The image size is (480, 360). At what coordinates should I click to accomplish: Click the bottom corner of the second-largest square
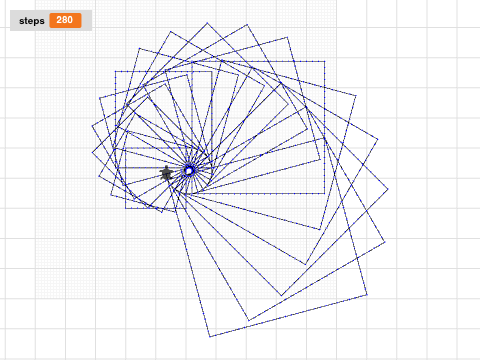pos(249,321)
